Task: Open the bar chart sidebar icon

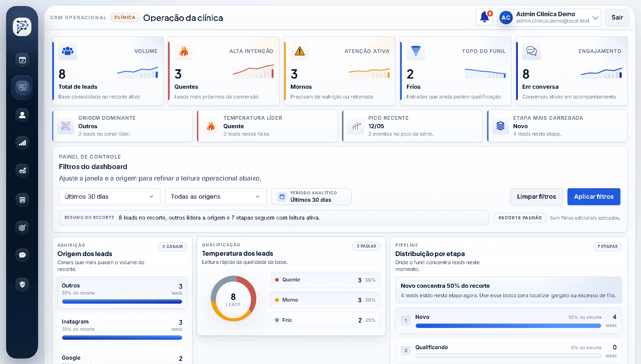Action: coord(22,143)
